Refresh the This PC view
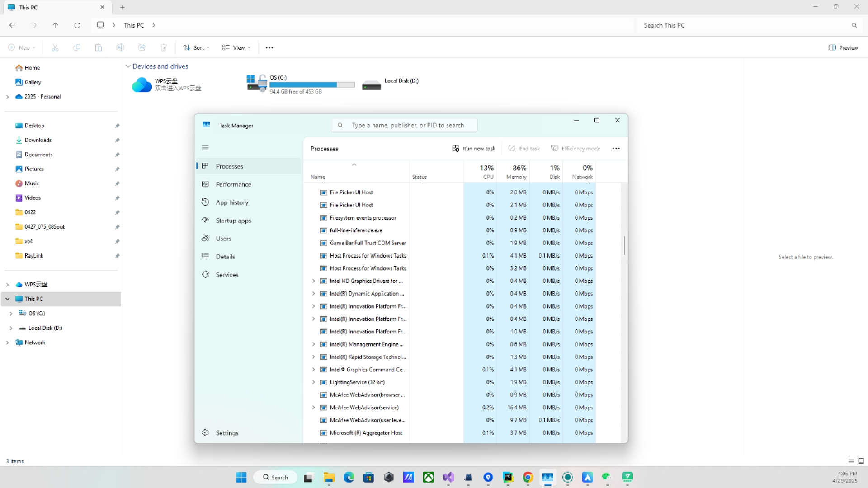This screenshot has height=488, width=868. click(x=77, y=25)
